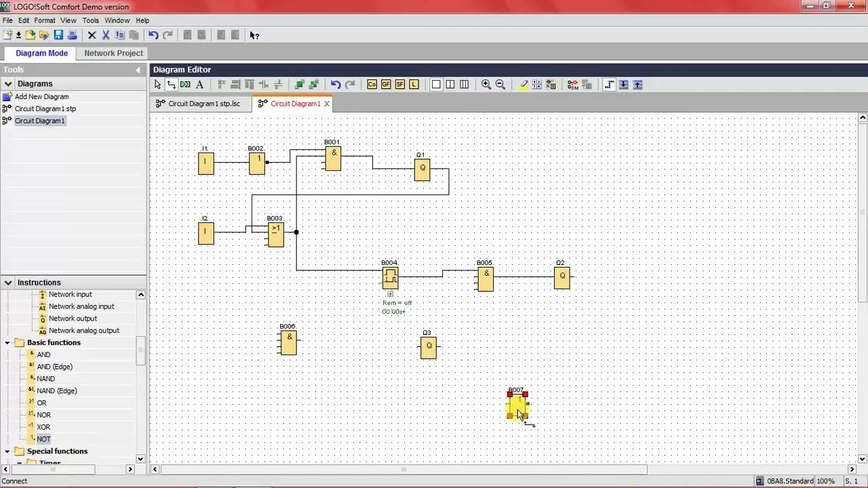Click the diagram horizontal scrollbar
This screenshot has height=488, width=868.
[403, 469]
